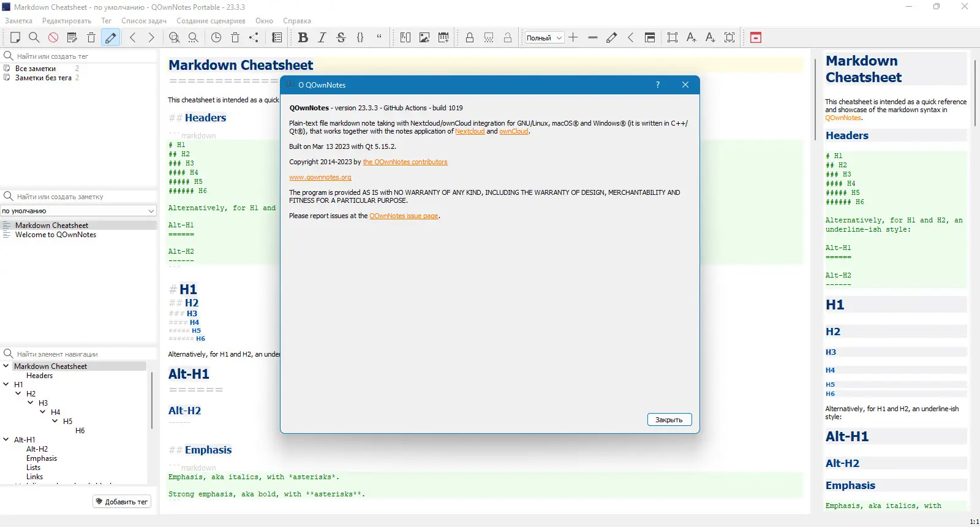Open the 'Справка' menu

pos(297,21)
